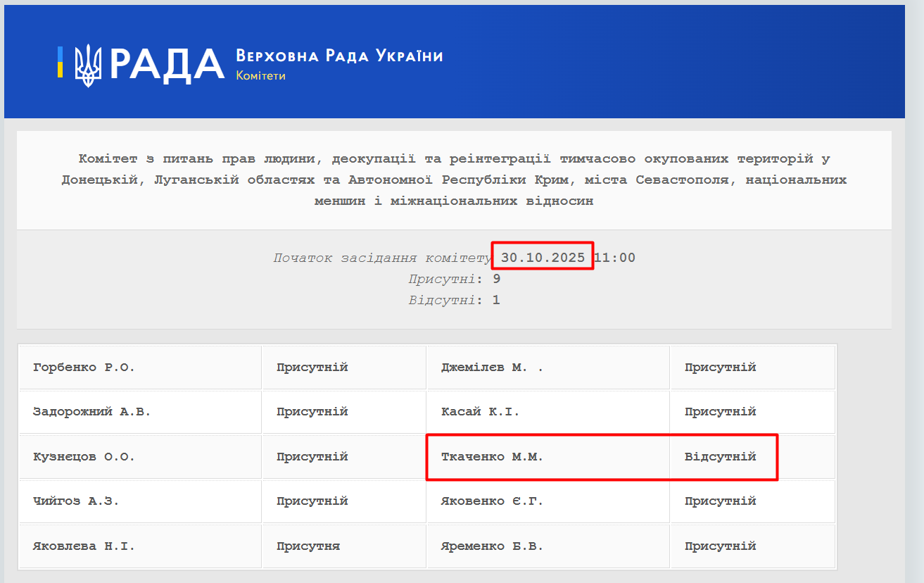Click the 'Початок засідання комітету' label

[x=382, y=258]
